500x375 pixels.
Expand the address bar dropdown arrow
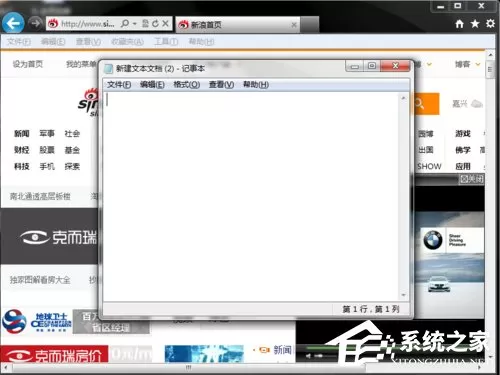135,24
